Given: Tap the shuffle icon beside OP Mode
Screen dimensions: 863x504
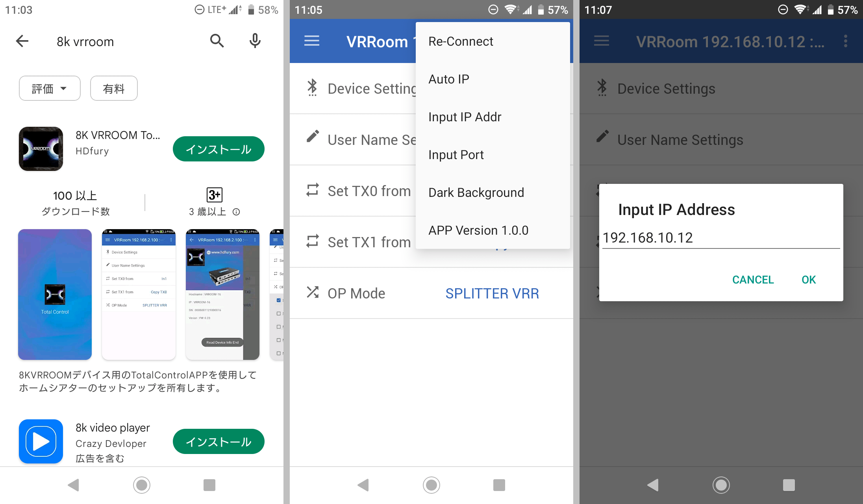Looking at the screenshot, I should (313, 292).
